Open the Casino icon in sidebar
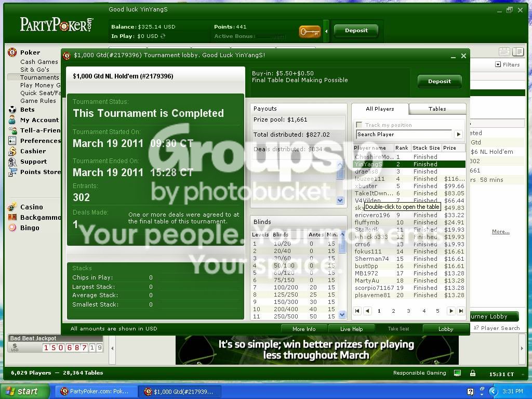 click(12, 207)
